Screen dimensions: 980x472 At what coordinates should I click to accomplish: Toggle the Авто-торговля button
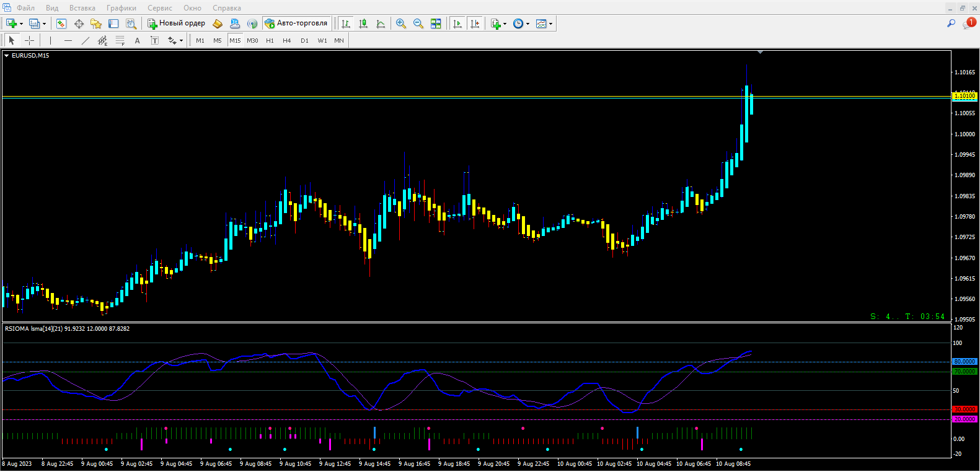click(296, 24)
